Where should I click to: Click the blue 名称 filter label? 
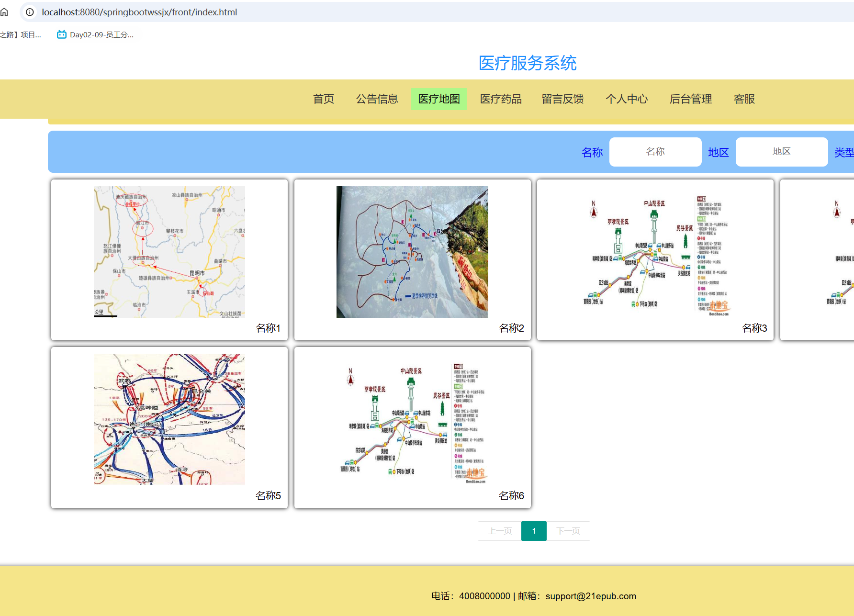(592, 153)
